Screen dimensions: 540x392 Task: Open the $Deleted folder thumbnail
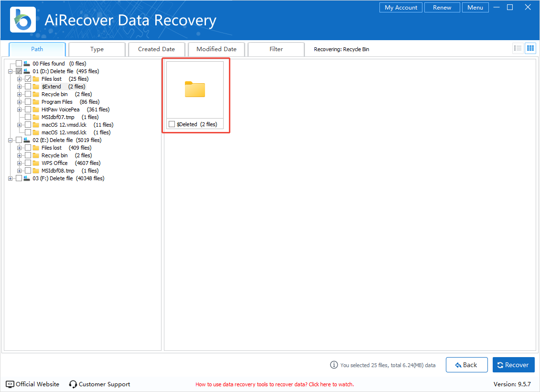pos(195,90)
